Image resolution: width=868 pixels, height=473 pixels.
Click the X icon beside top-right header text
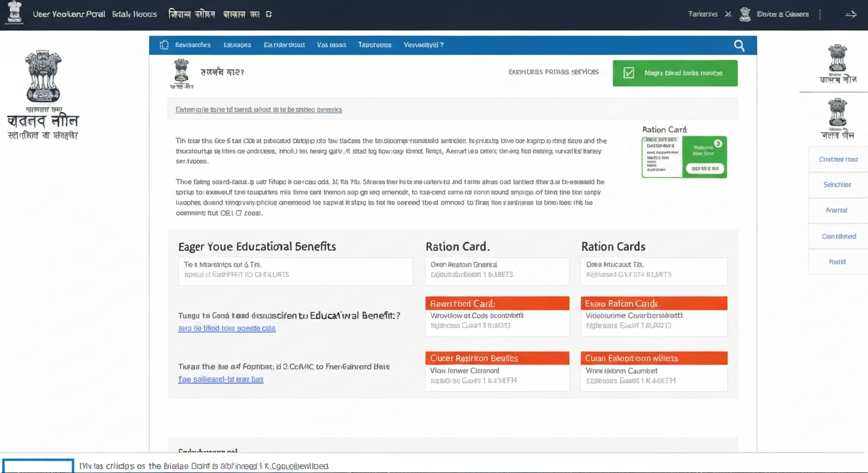coord(728,14)
